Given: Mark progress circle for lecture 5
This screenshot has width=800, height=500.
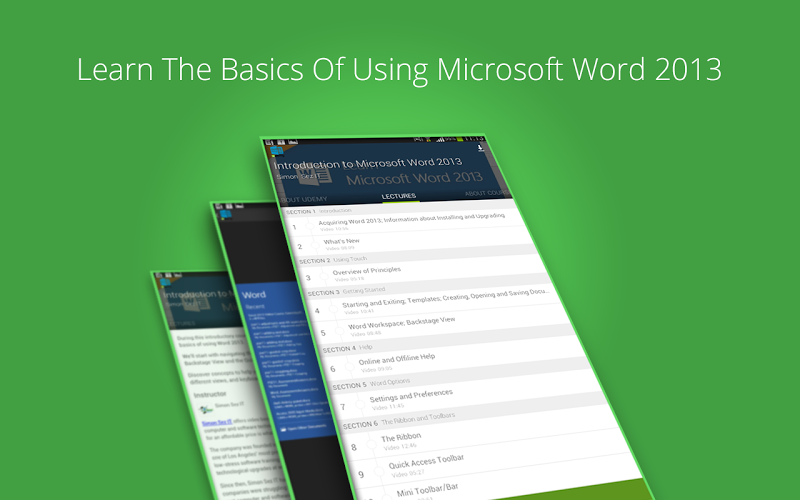Looking at the screenshot, I should click(x=339, y=331).
